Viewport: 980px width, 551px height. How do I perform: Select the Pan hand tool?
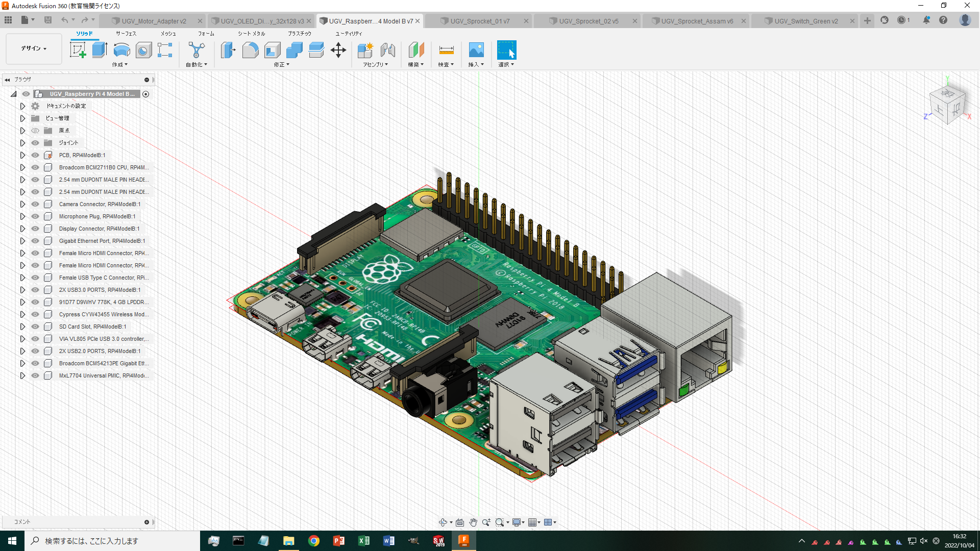473,522
